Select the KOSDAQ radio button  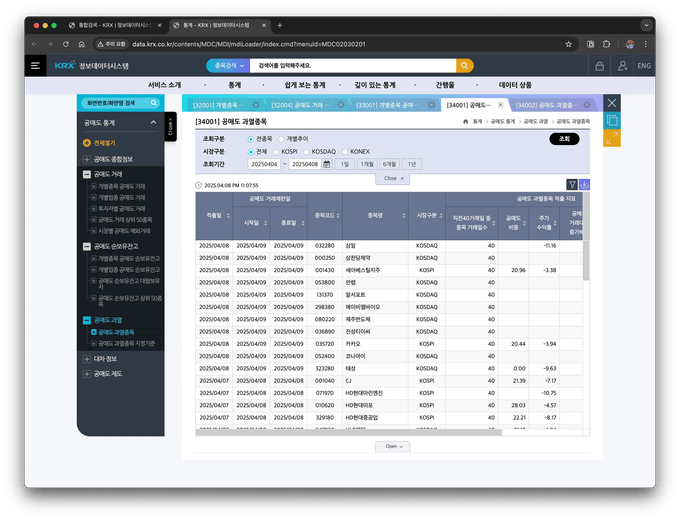tap(306, 152)
